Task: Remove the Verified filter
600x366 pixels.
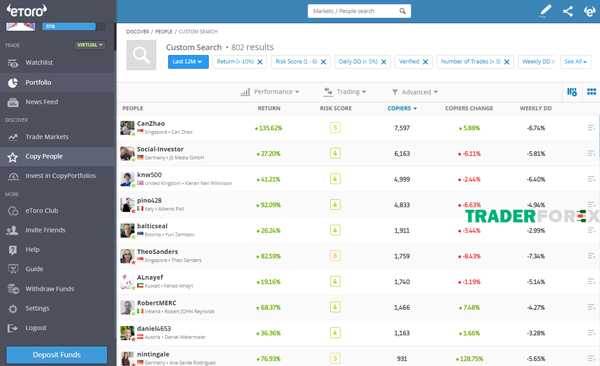Action: 425,62
